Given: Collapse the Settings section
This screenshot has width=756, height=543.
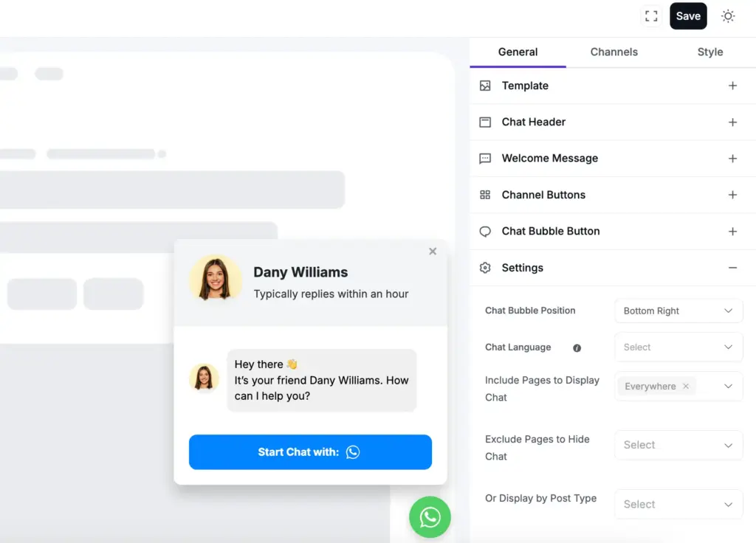Looking at the screenshot, I should [732, 268].
